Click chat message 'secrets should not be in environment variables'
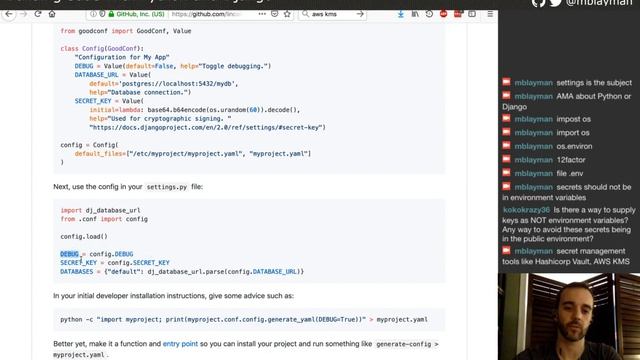Screen dimensions: 640x360 (x=567, y=192)
